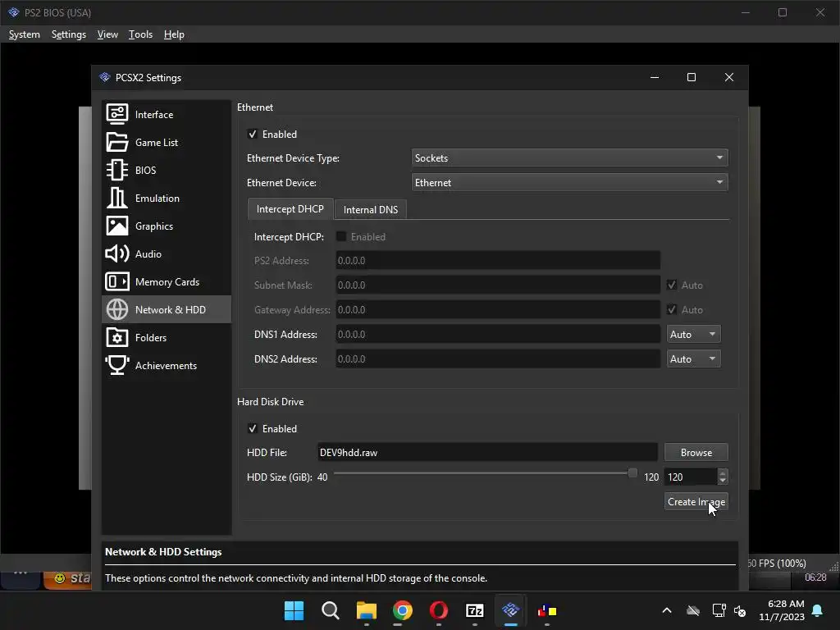This screenshot has height=630, width=840.
Task: Open the Help menu
Action: click(x=174, y=34)
